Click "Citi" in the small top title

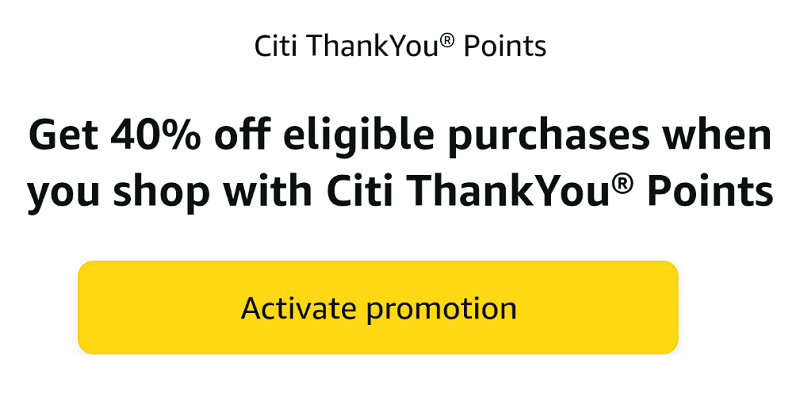[276, 46]
